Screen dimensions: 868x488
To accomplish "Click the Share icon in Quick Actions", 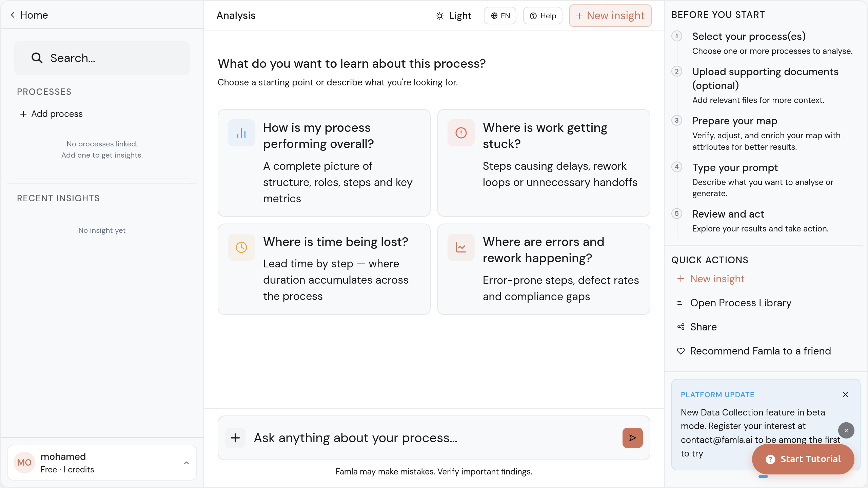I will point(680,327).
